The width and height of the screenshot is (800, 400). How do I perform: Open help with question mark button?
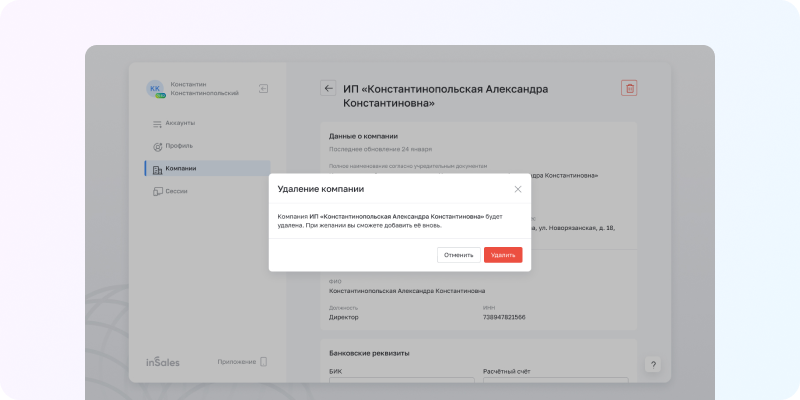click(x=653, y=365)
